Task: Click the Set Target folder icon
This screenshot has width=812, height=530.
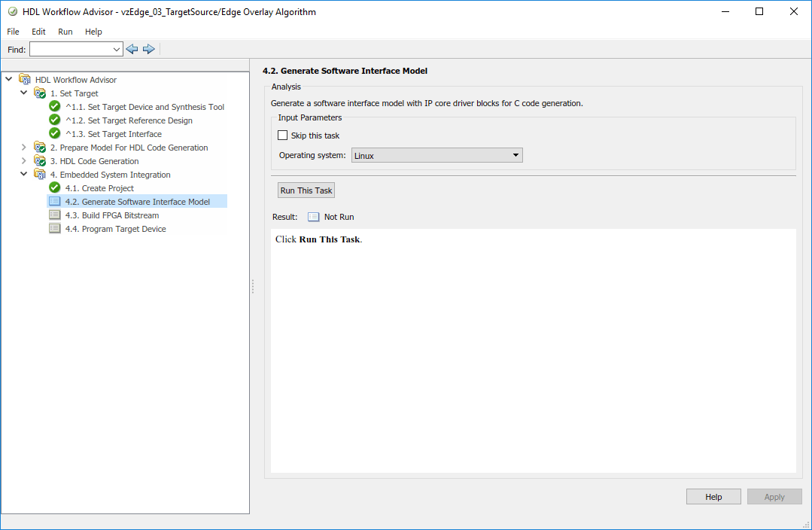Action: [x=40, y=93]
